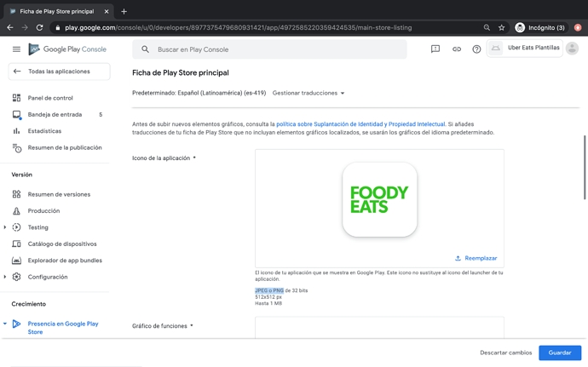Bookmark this page with star icon
Viewport: 588px width, 367px height.
click(501, 27)
